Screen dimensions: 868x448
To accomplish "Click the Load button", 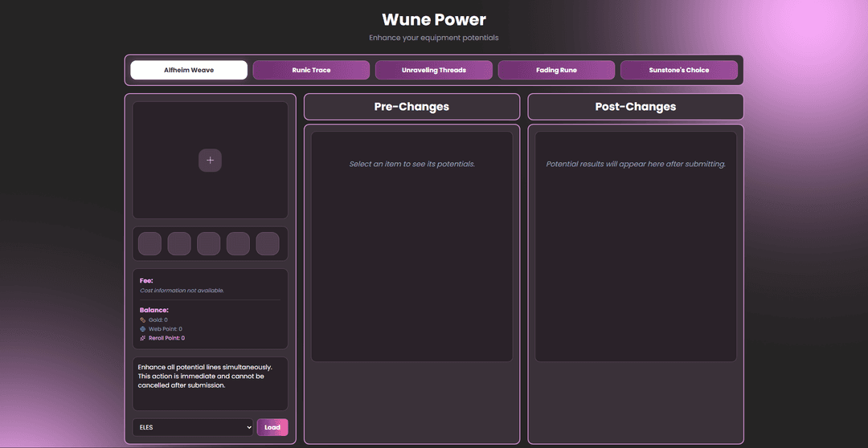I will click(x=272, y=428).
